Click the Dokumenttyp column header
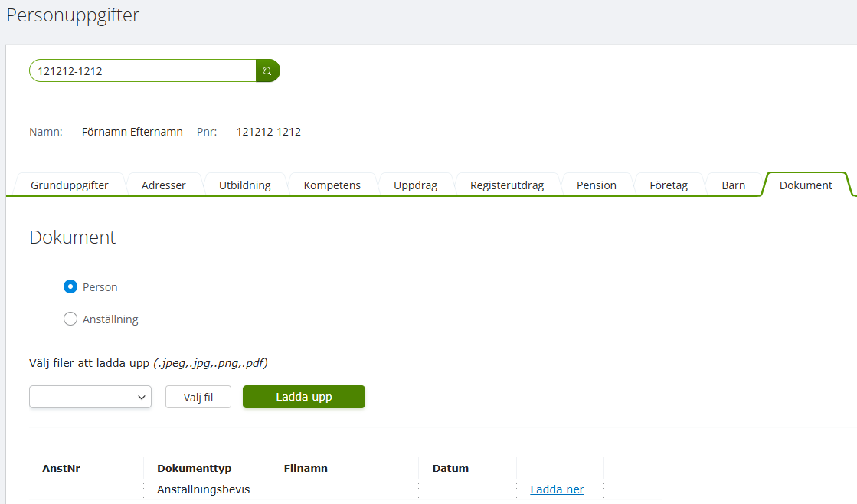This screenshot has height=504, width=857. pyautogui.click(x=194, y=468)
